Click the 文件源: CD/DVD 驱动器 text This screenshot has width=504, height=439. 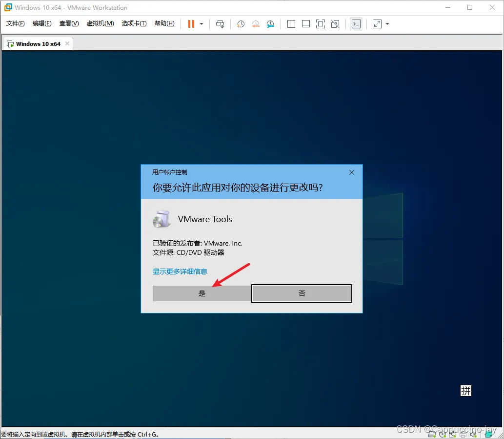click(x=188, y=252)
